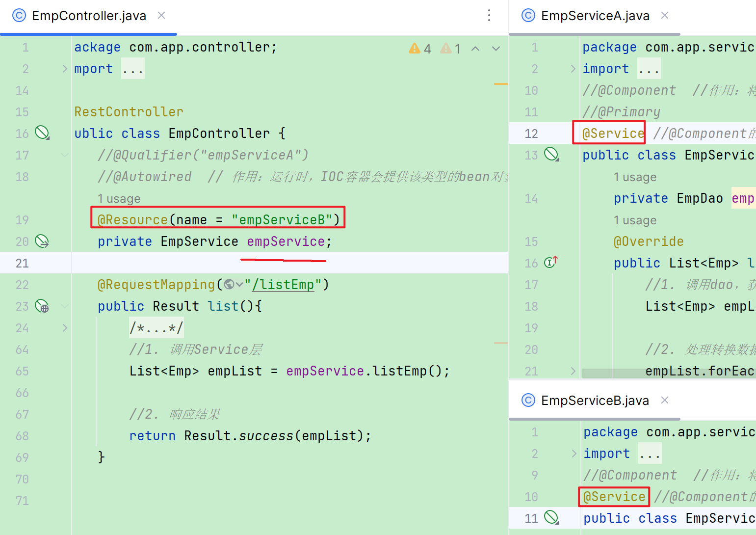Click the EmpServiceB.java class file icon

tap(528, 401)
